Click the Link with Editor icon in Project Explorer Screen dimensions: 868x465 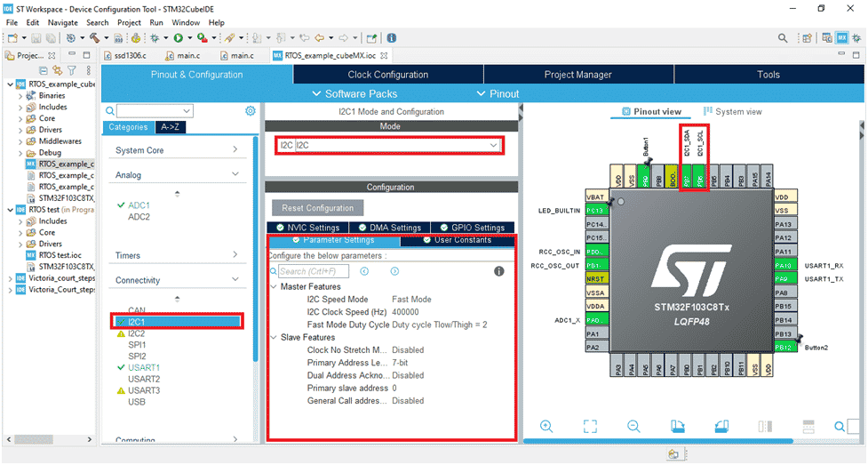pyautogui.click(x=57, y=70)
